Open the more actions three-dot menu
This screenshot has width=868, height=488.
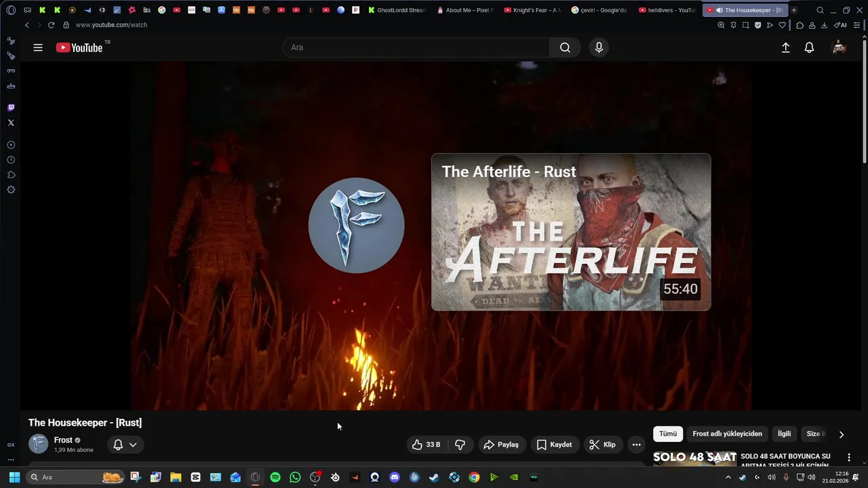click(x=636, y=445)
